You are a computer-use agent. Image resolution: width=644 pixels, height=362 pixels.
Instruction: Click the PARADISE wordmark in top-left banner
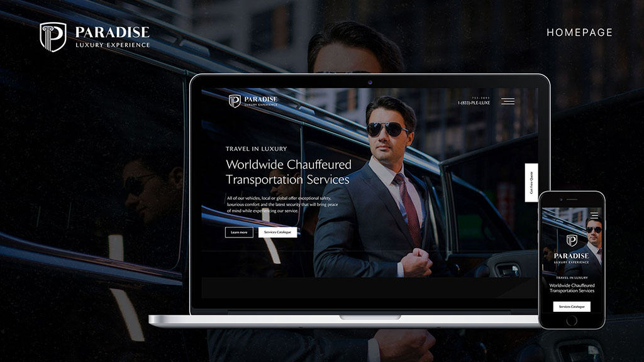point(113,32)
